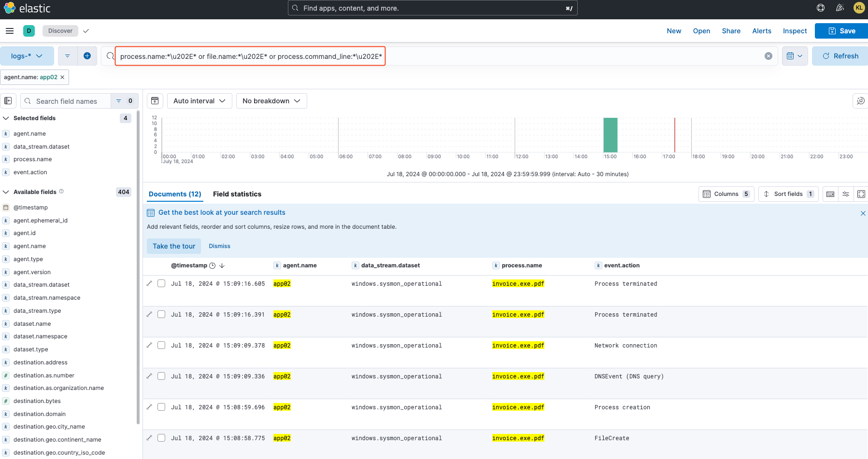Click the green D space avatar
Viewport: 868px width, 459px height.
click(29, 31)
